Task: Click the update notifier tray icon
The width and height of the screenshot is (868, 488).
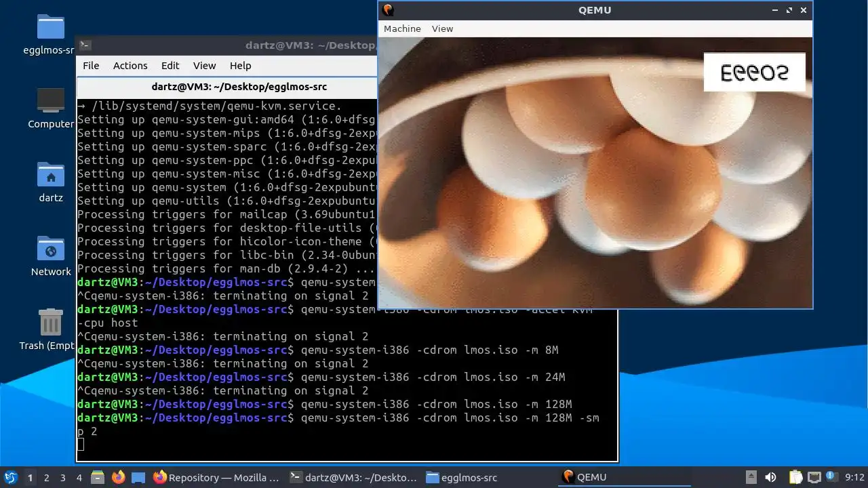Action: tap(832, 477)
